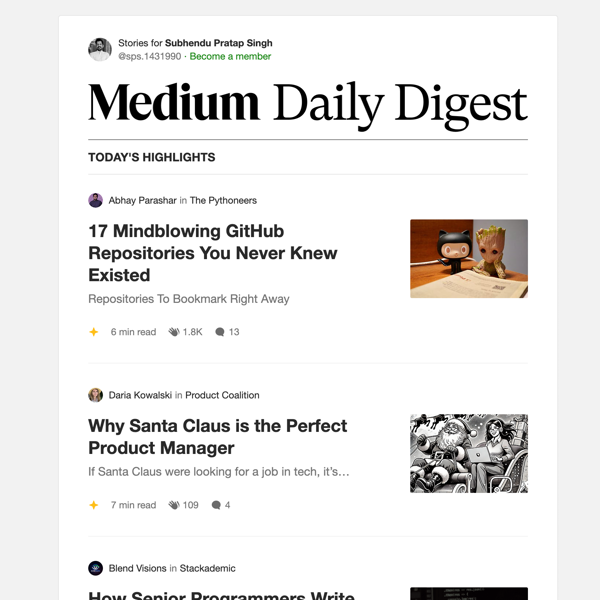Open the 17 Mindblowing GitHub Repositories article
The height and width of the screenshot is (600, 600).
coord(212,252)
